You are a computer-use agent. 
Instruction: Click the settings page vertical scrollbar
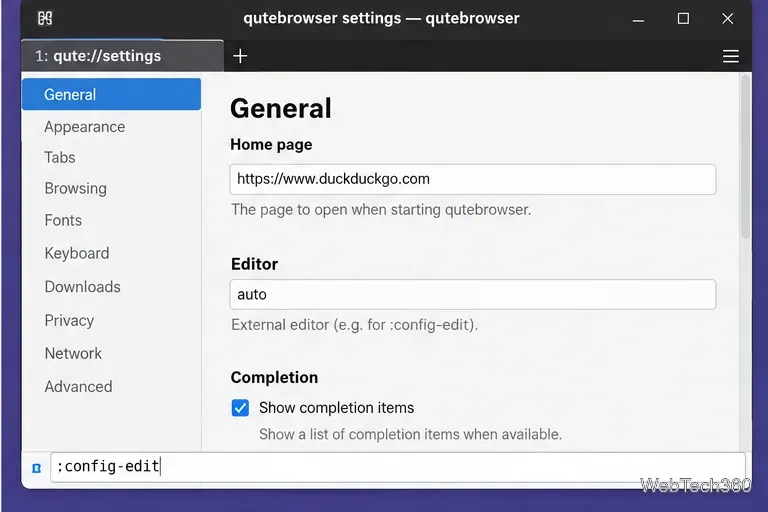click(745, 157)
